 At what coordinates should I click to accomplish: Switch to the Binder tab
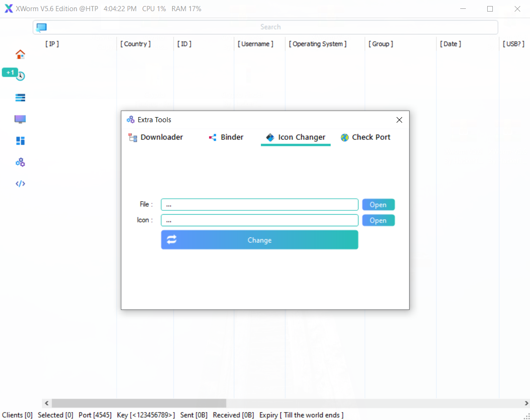(226, 137)
